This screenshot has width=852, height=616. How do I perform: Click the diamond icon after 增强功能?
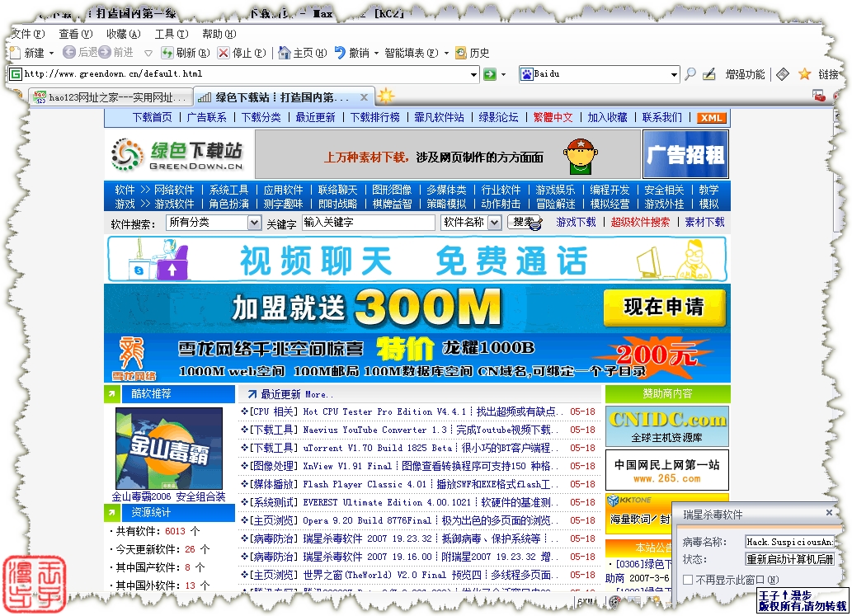[783, 74]
